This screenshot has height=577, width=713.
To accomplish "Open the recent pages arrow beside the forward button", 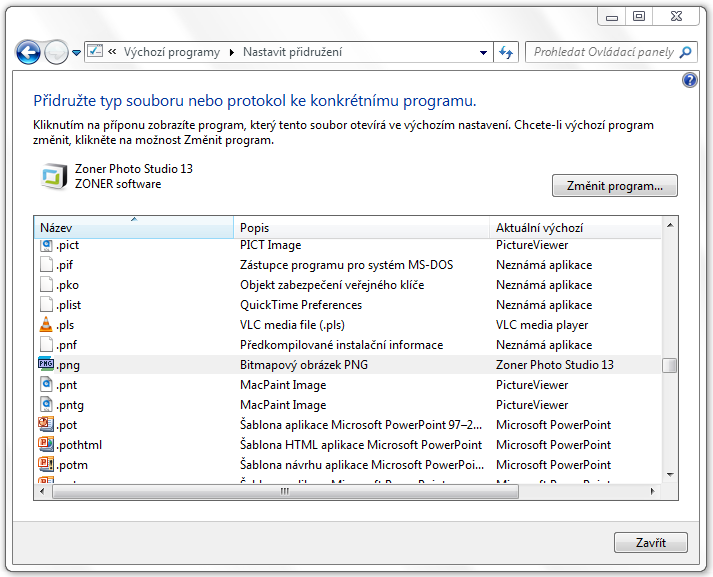I will [x=76, y=53].
